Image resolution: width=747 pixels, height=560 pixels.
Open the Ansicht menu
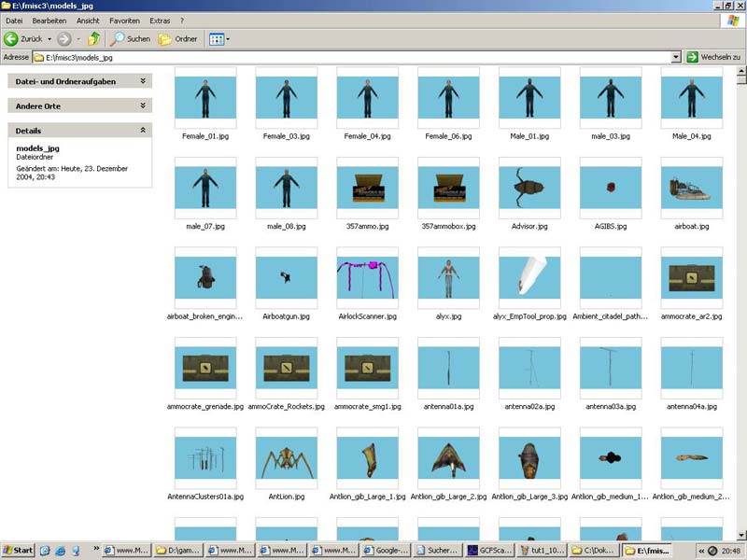click(88, 21)
